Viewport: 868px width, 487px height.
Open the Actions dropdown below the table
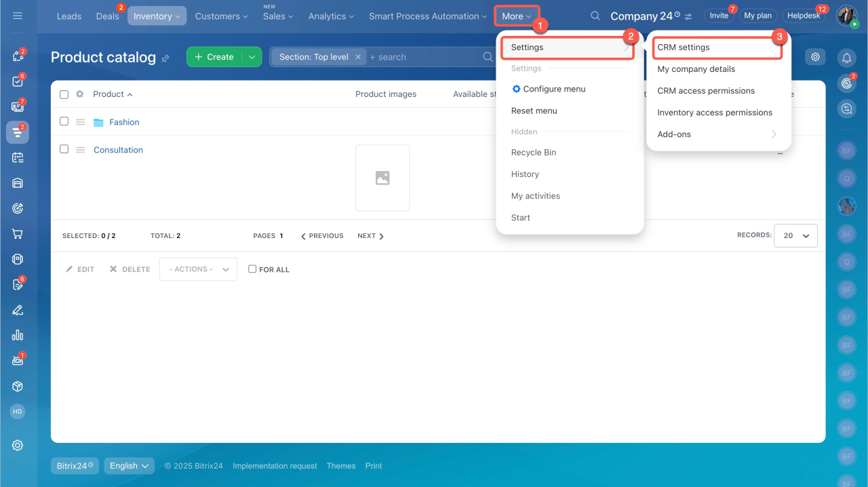click(199, 269)
